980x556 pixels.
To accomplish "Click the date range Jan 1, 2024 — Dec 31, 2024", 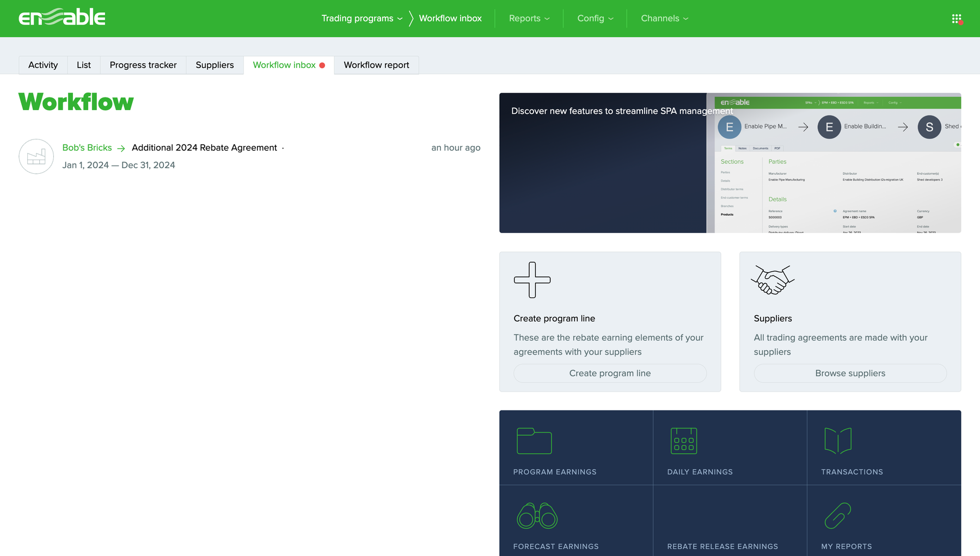I will pos(119,165).
